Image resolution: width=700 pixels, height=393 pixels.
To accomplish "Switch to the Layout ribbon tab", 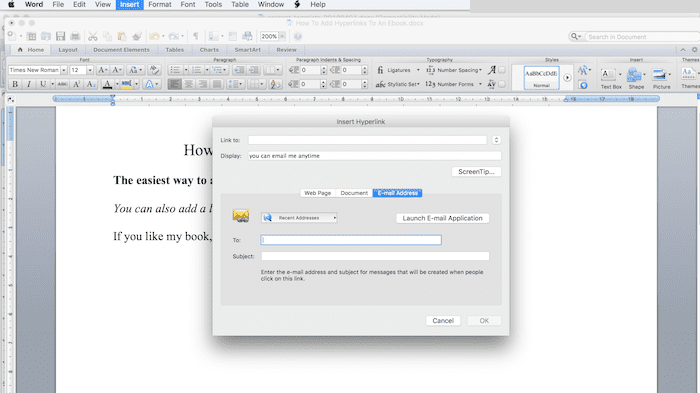I will coord(68,50).
